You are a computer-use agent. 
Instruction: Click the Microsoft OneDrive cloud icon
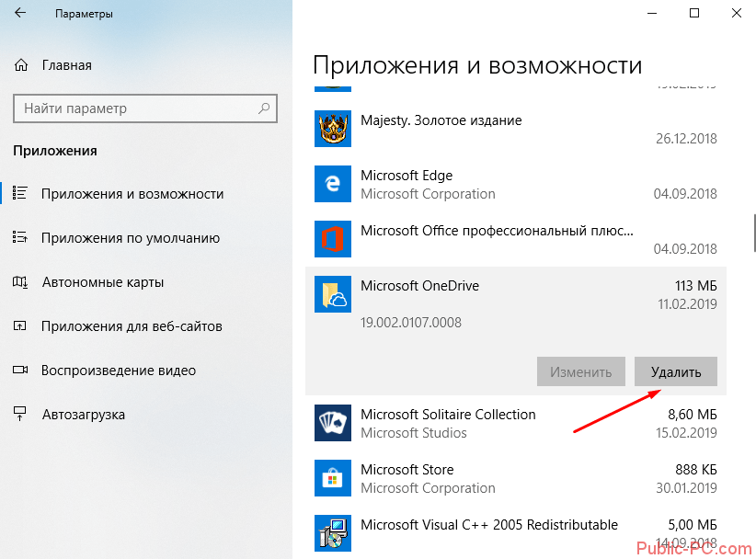coord(332,294)
